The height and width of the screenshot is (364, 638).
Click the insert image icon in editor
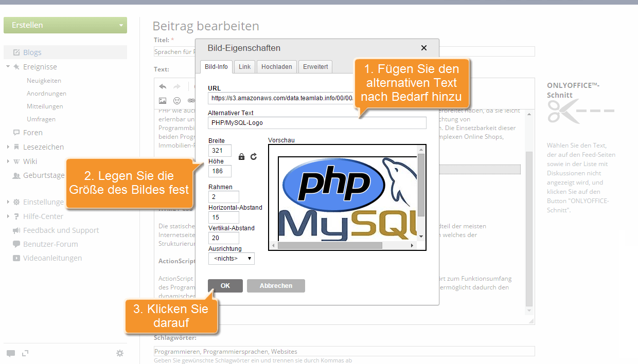coord(163,100)
